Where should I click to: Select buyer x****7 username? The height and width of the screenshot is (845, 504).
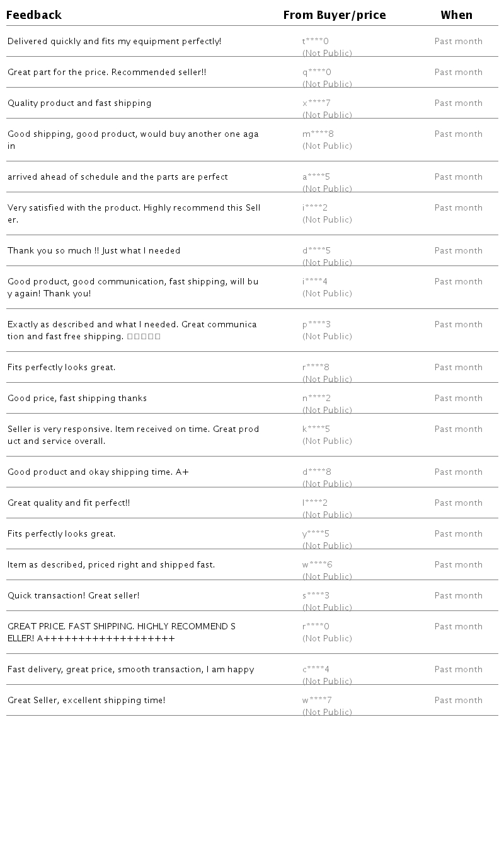(316, 103)
